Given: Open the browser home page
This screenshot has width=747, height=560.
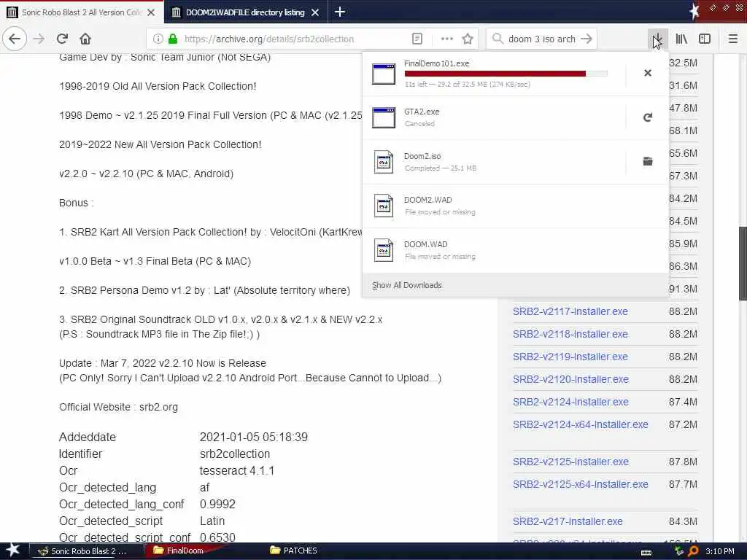Looking at the screenshot, I should [85, 39].
